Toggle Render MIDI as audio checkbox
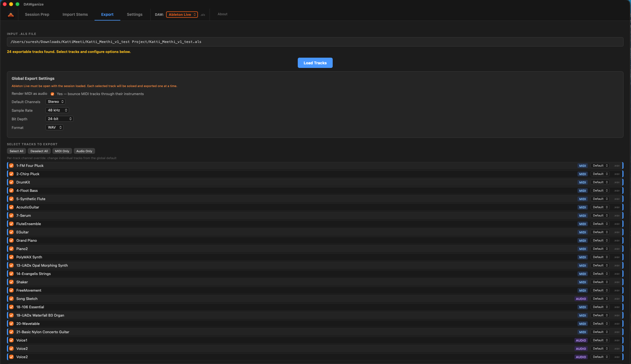This screenshot has height=364, width=631. pos(52,94)
